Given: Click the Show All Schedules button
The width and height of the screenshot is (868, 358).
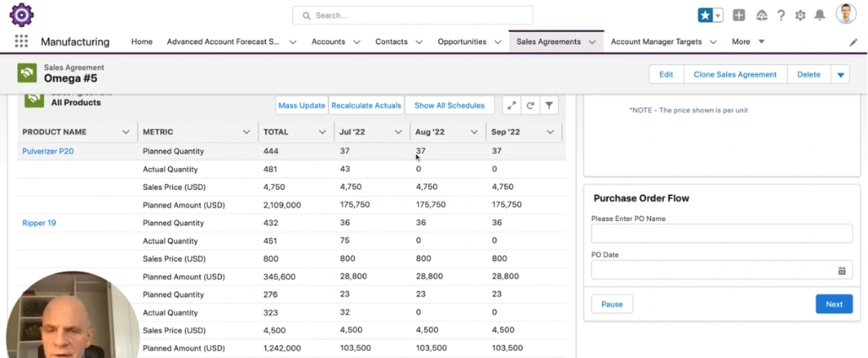Looking at the screenshot, I should [x=450, y=105].
